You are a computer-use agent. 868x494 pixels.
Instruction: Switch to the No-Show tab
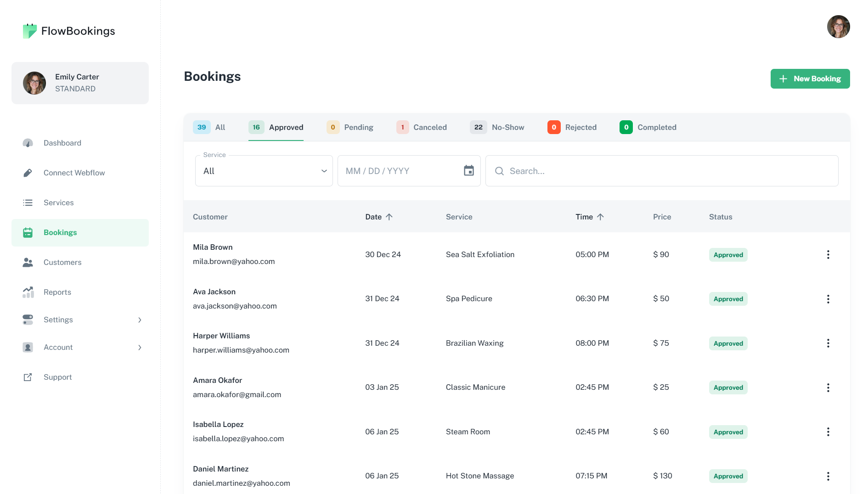pos(497,128)
